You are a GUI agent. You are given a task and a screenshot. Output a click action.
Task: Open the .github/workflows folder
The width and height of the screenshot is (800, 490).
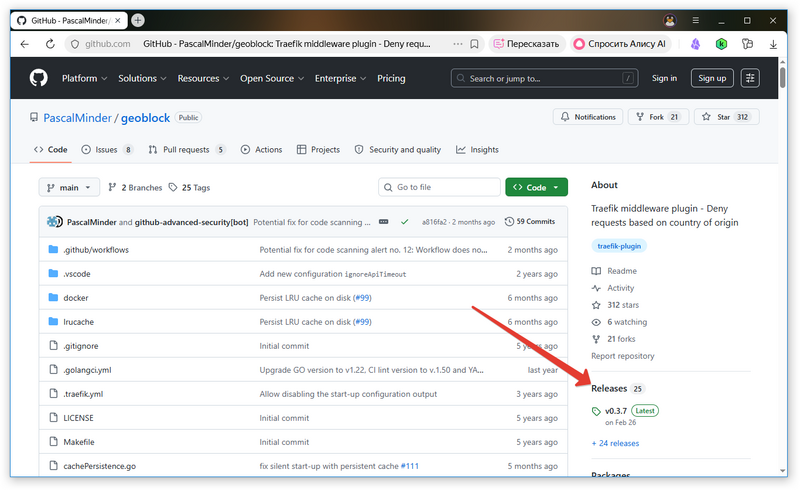pos(96,250)
